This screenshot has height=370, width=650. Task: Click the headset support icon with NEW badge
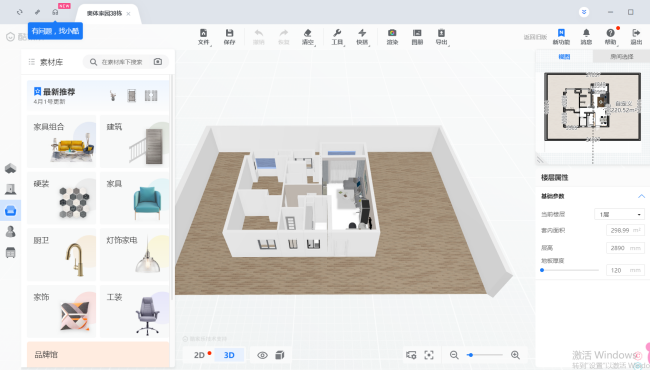pos(55,12)
